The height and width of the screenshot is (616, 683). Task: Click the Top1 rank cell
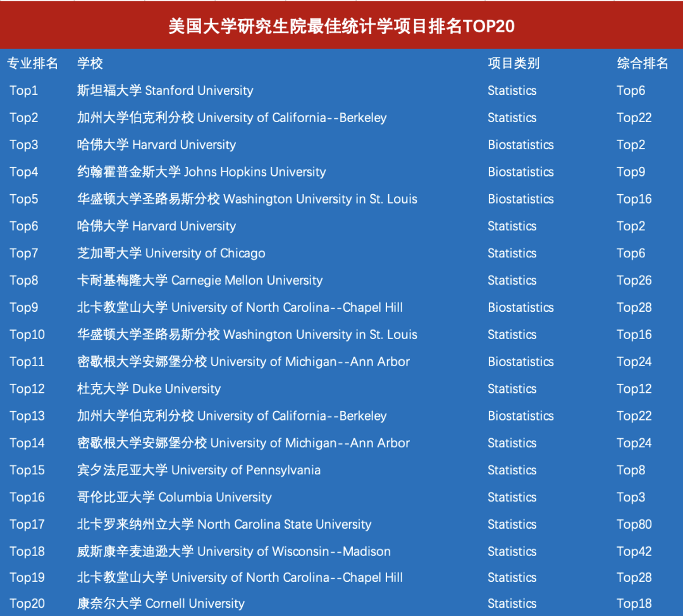pyautogui.click(x=23, y=90)
